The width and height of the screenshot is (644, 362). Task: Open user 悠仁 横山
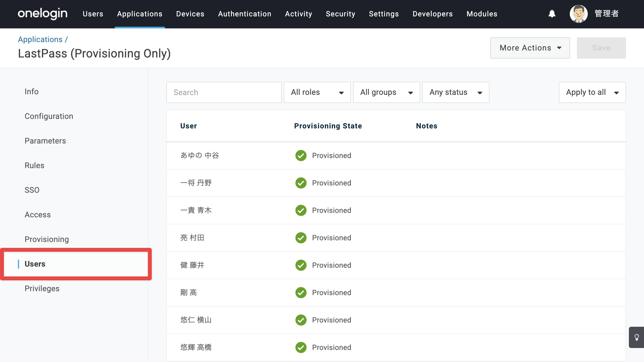pos(196,320)
